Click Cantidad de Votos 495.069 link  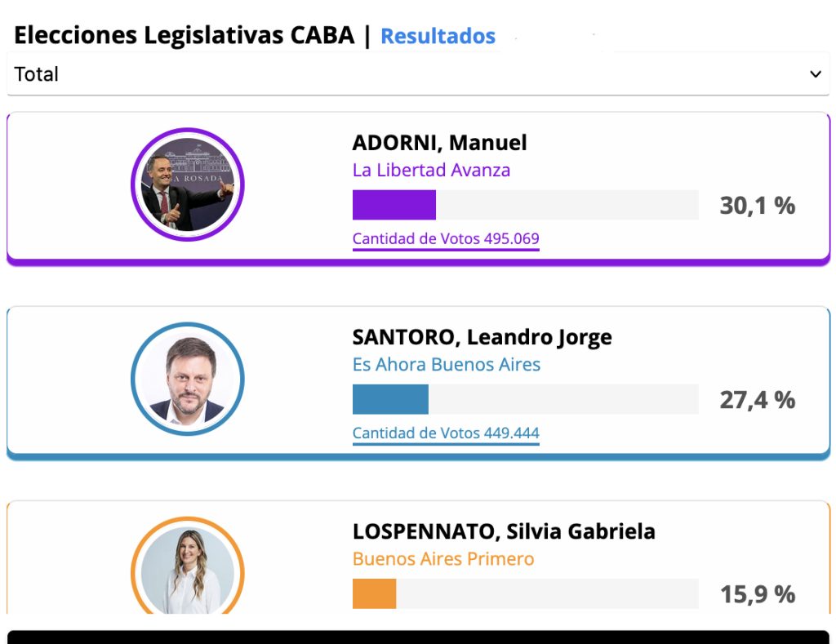tap(446, 239)
